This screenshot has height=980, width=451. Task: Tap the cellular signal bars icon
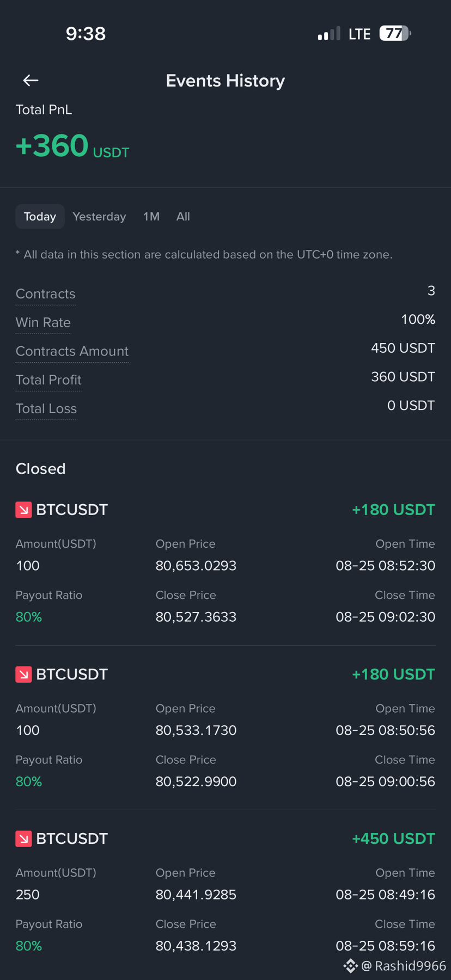click(329, 34)
